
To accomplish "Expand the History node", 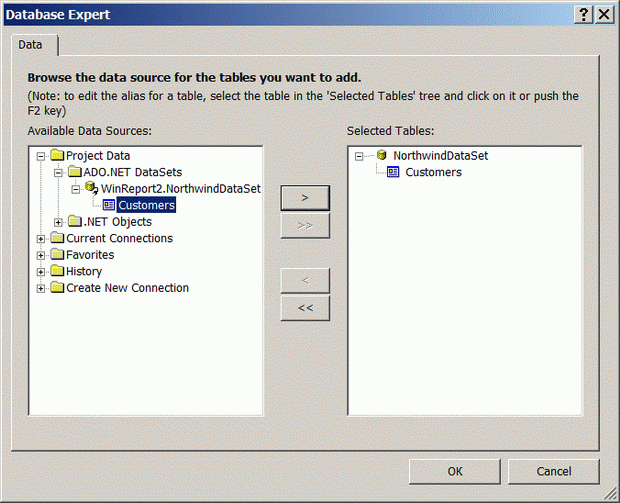I will [x=41, y=272].
